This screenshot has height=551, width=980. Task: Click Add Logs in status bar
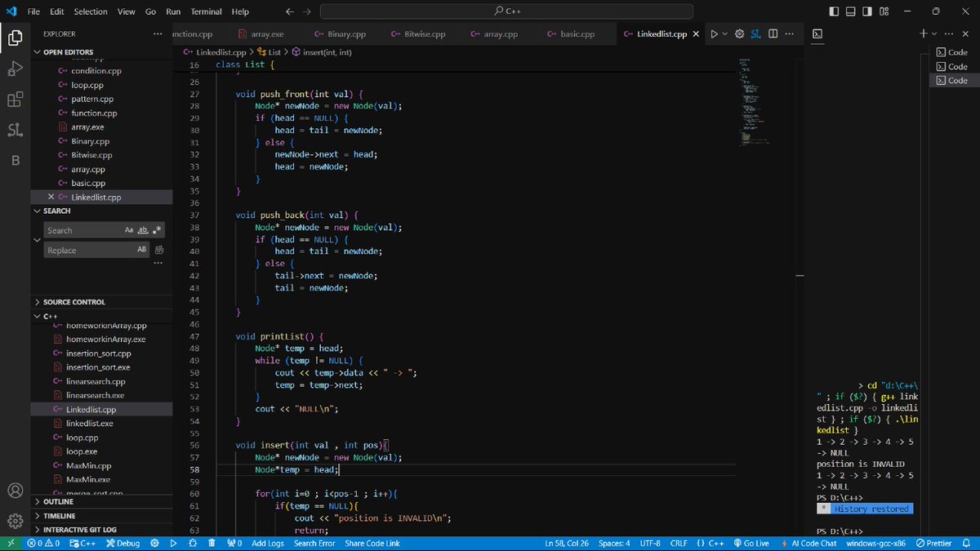[268, 543]
